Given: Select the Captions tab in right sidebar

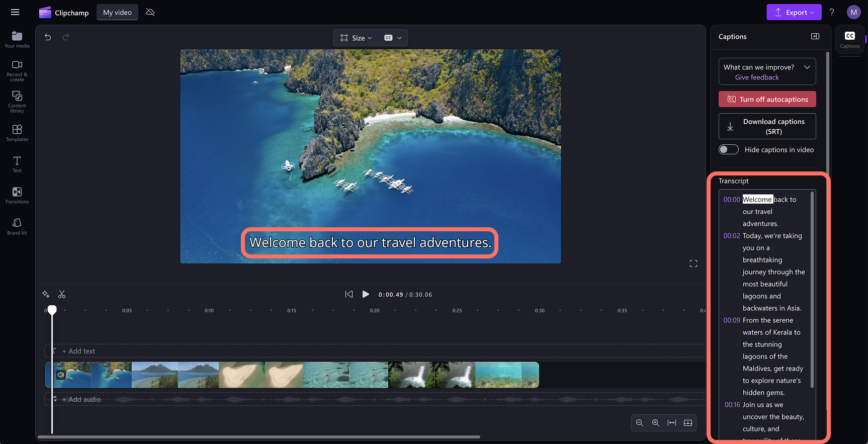Looking at the screenshot, I should pyautogui.click(x=850, y=40).
